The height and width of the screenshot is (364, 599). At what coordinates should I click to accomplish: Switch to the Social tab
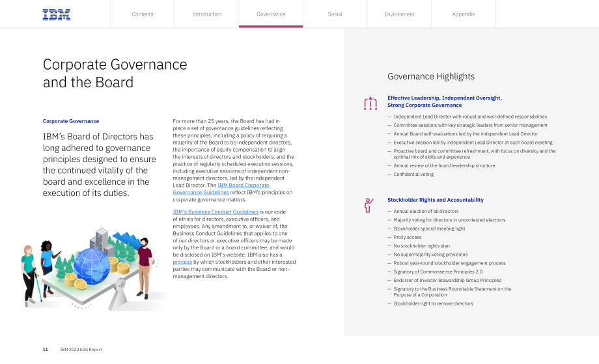coord(335,14)
